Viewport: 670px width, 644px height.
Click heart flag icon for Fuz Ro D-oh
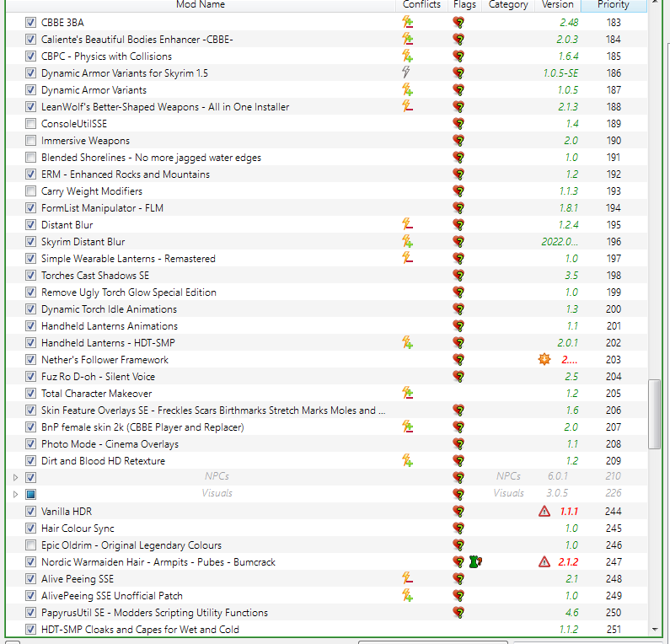(x=458, y=377)
